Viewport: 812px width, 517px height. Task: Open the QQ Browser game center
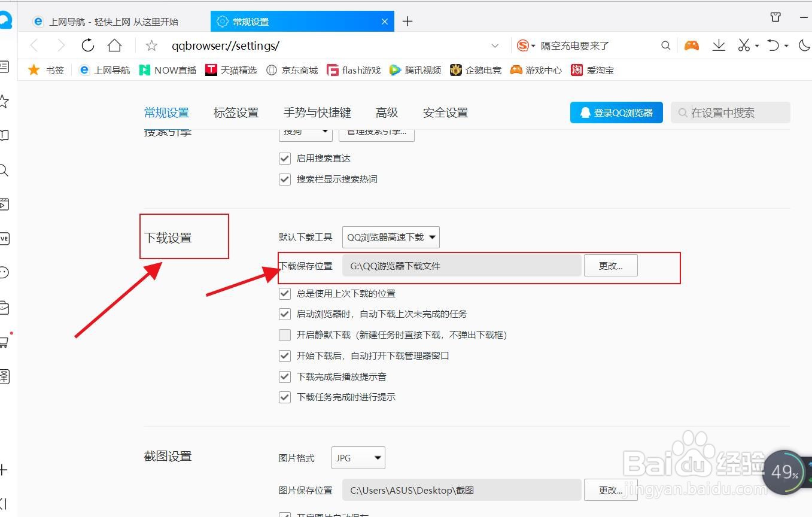point(691,45)
